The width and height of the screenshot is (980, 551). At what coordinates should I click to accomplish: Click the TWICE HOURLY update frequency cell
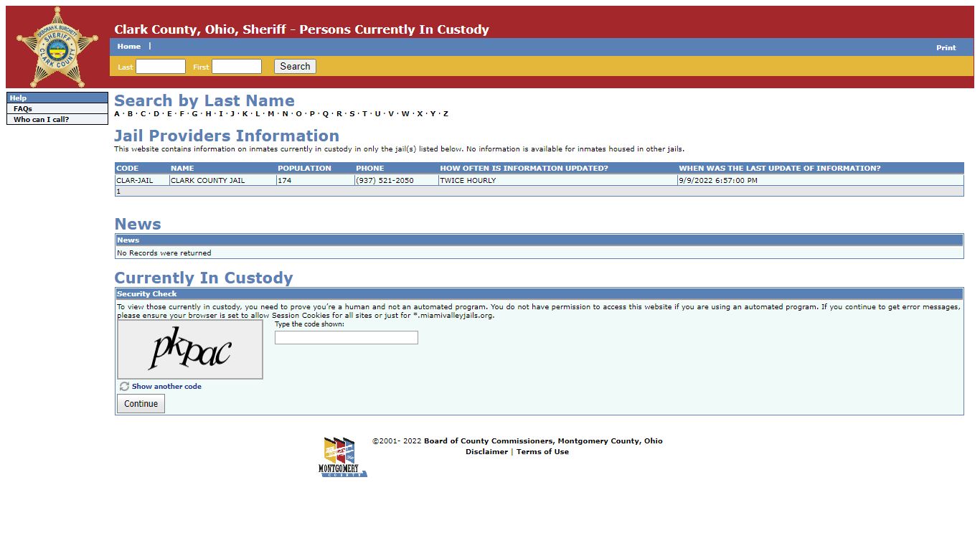[557, 181]
